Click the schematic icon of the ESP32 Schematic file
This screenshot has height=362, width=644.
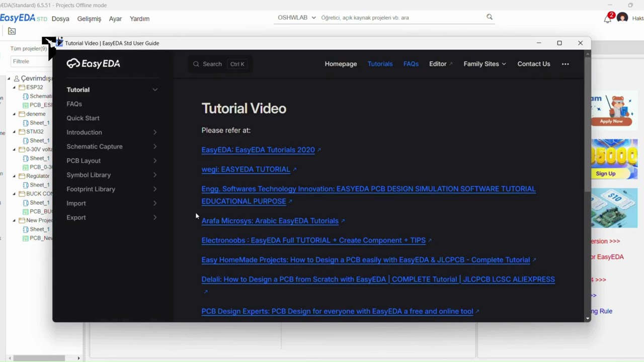coord(26,96)
